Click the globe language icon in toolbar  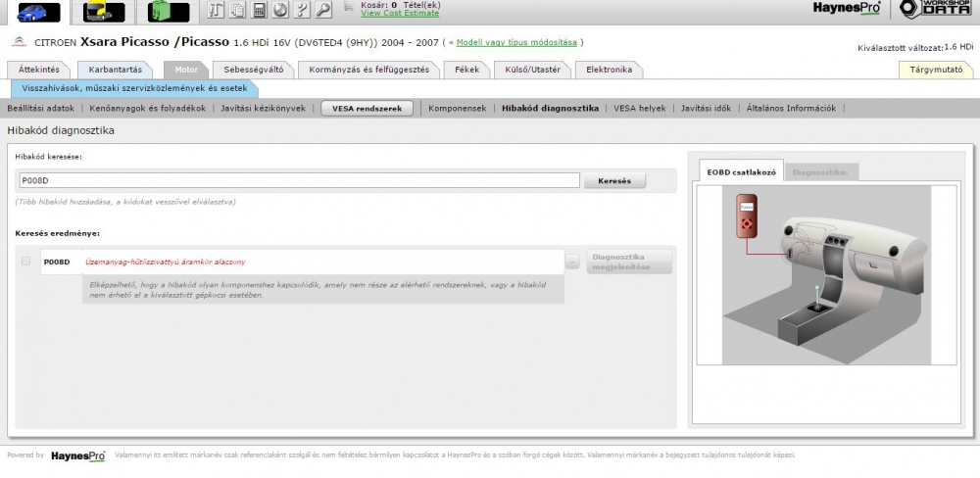[281, 10]
